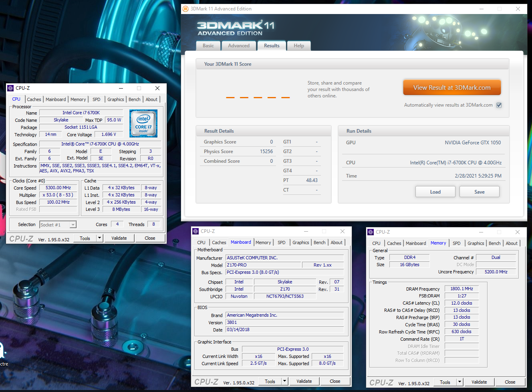This screenshot has width=532, height=392.
Task: Open About tab in CPU-Z mainboard window
Action: coord(337,242)
